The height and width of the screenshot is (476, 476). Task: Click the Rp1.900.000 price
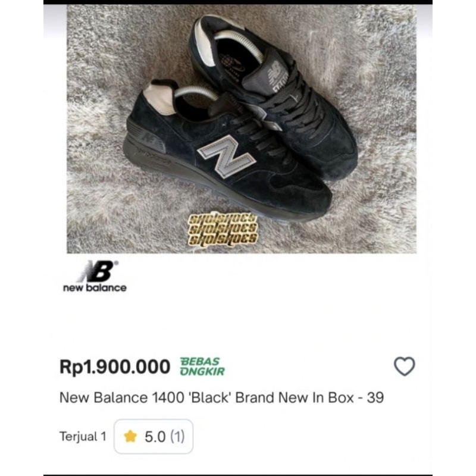115,367
